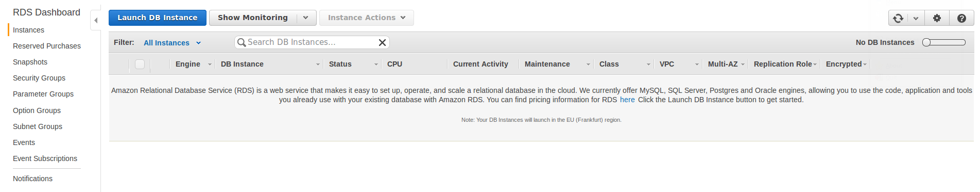Open Snapshots in the sidebar
Screen dimensions: 980x192
pyautogui.click(x=30, y=62)
